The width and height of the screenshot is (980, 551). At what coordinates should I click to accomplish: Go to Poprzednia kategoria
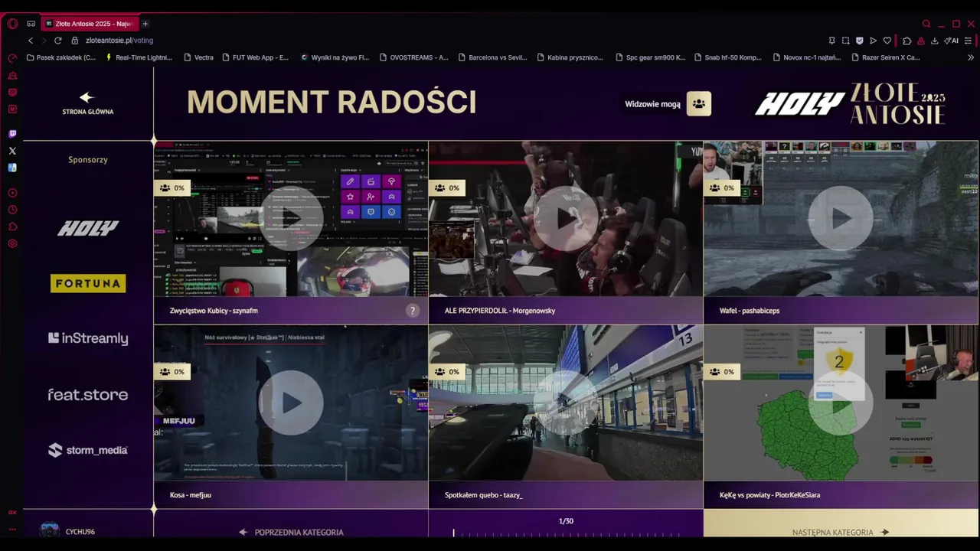point(291,532)
